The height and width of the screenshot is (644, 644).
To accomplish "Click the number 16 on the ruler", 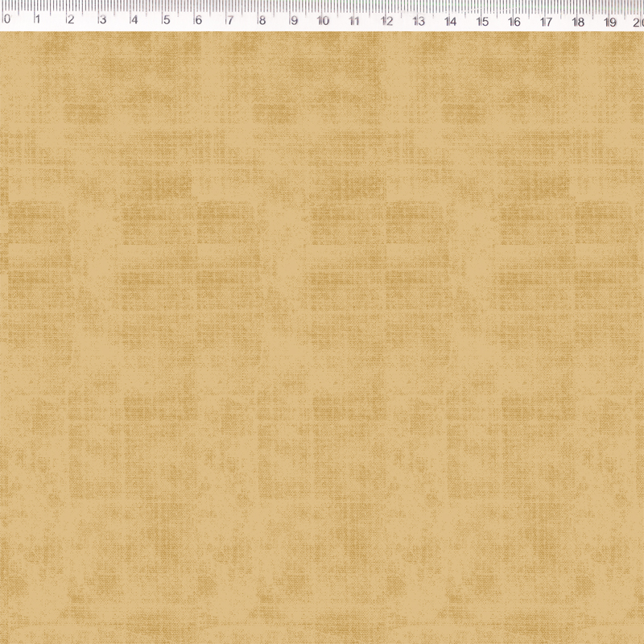I will pos(514,19).
